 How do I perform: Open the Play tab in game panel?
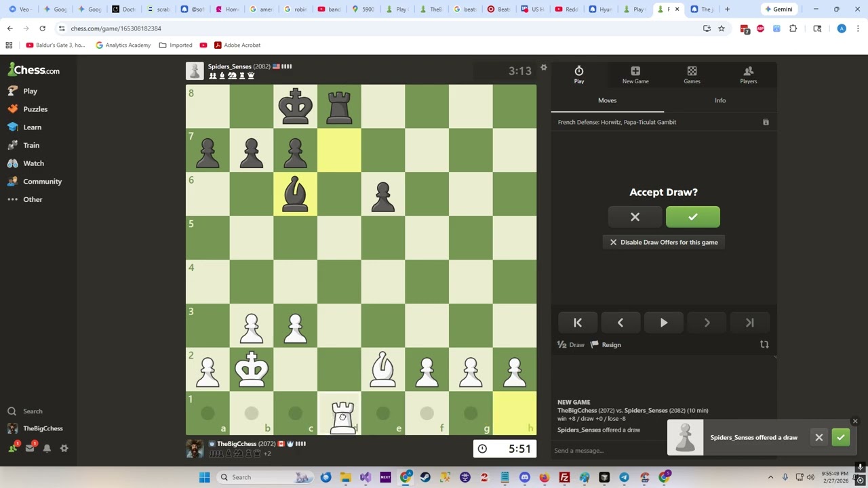click(x=579, y=75)
